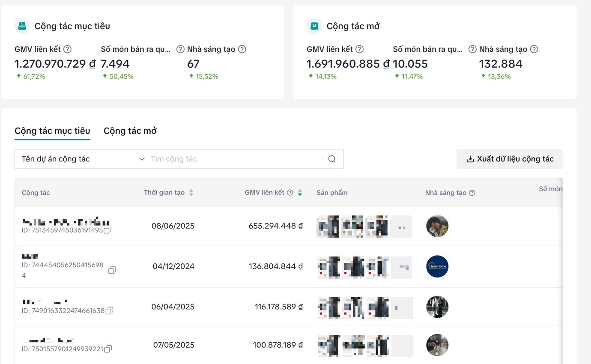Sort table by Thời gian tạo

coord(191,193)
